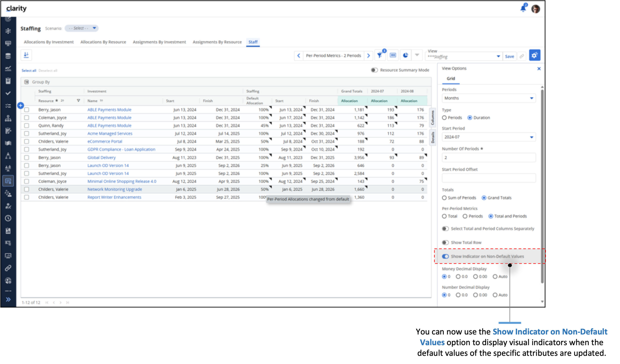Screen dimensions: 620x364
Task: Open the hierarchy org-chart sidebar icon
Action: click(x=8, y=119)
